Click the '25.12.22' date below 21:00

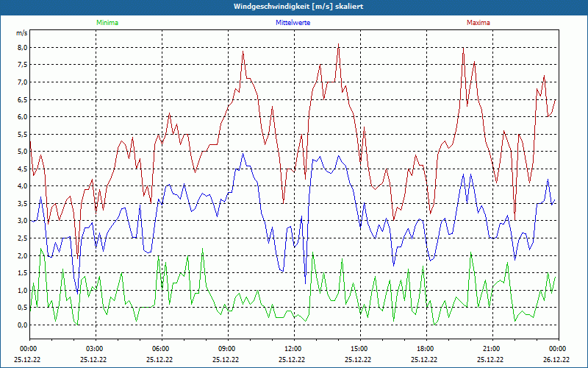[490, 359]
